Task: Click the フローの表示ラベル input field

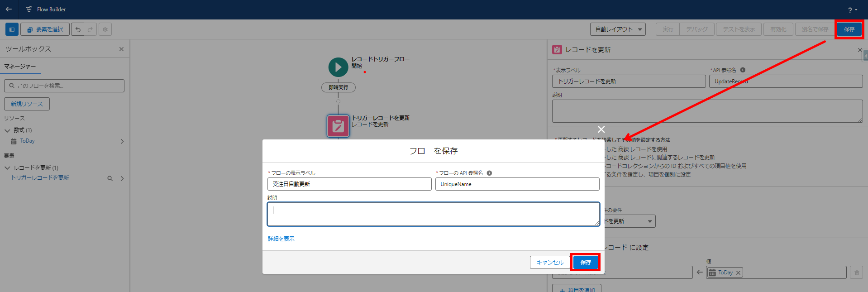Action: pos(349,184)
